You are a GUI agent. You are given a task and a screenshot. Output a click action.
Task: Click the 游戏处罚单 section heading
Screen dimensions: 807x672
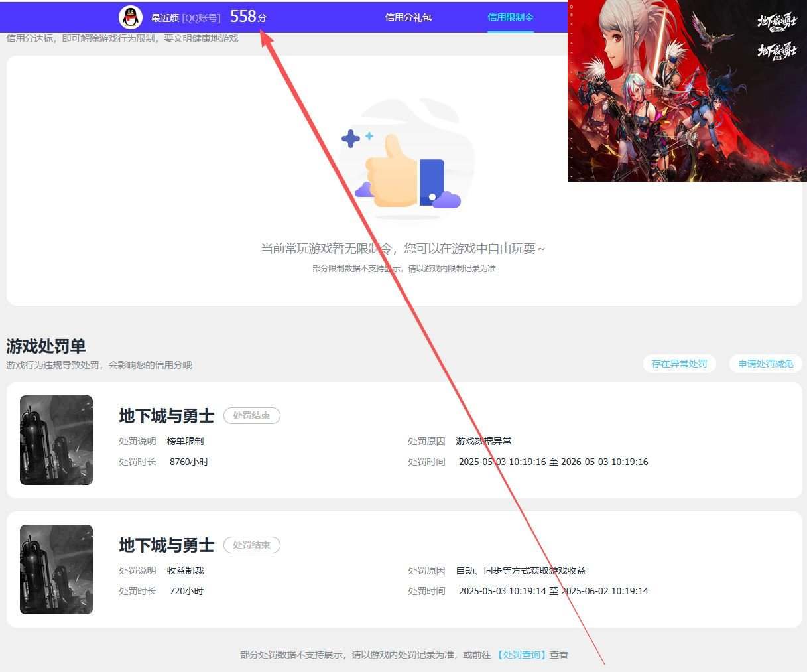[46, 346]
